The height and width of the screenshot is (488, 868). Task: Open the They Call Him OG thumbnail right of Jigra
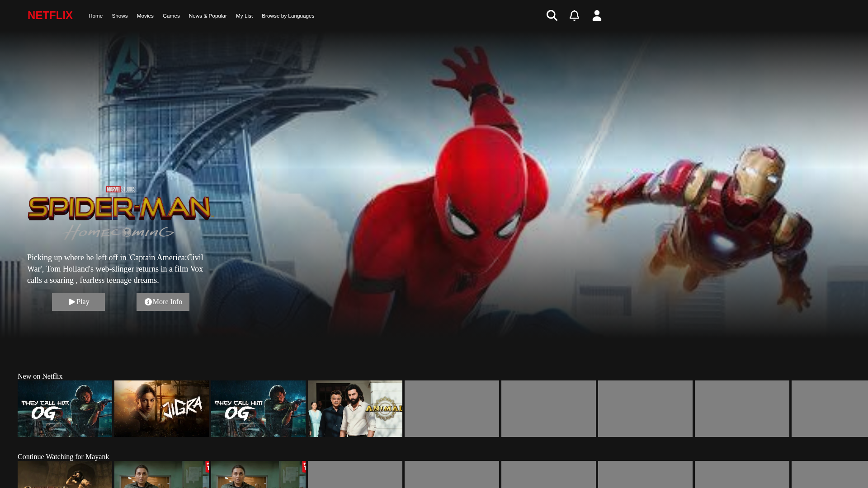click(258, 408)
